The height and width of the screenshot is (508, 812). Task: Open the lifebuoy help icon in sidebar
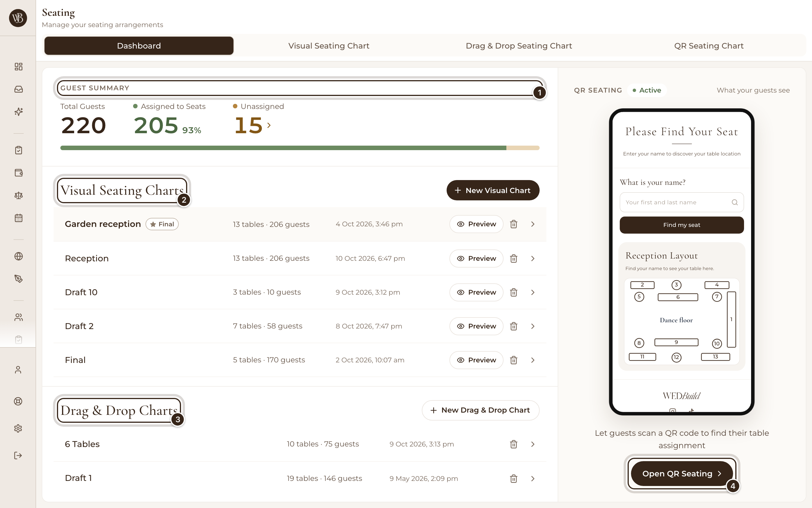(18, 401)
